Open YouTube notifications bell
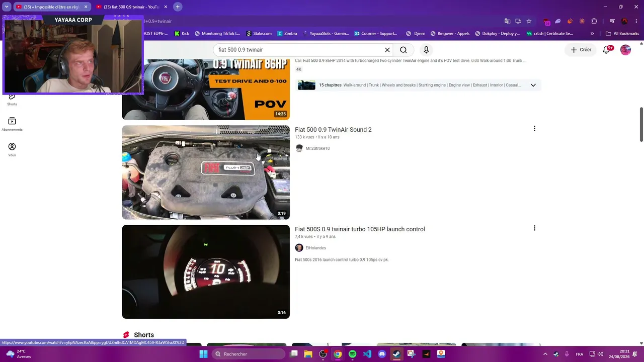 [x=607, y=50]
